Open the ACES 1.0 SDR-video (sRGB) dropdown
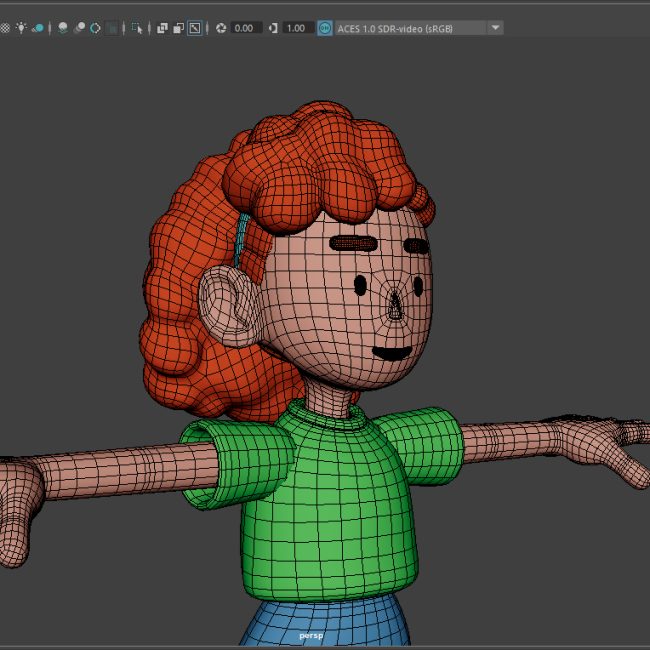Screen dimensions: 650x650 point(419,28)
